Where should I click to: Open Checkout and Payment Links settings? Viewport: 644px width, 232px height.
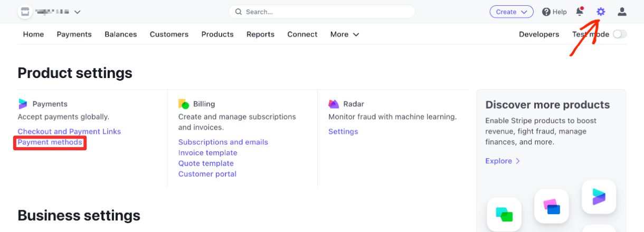click(69, 131)
